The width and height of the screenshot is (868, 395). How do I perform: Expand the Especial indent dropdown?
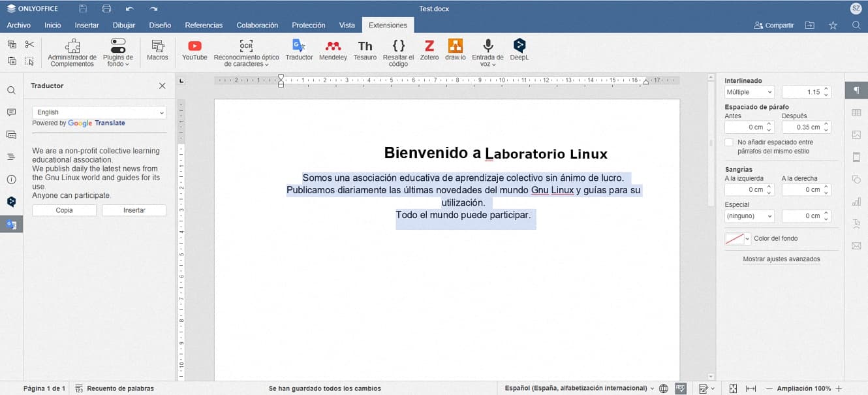pyautogui.click(x=749, y=216)
